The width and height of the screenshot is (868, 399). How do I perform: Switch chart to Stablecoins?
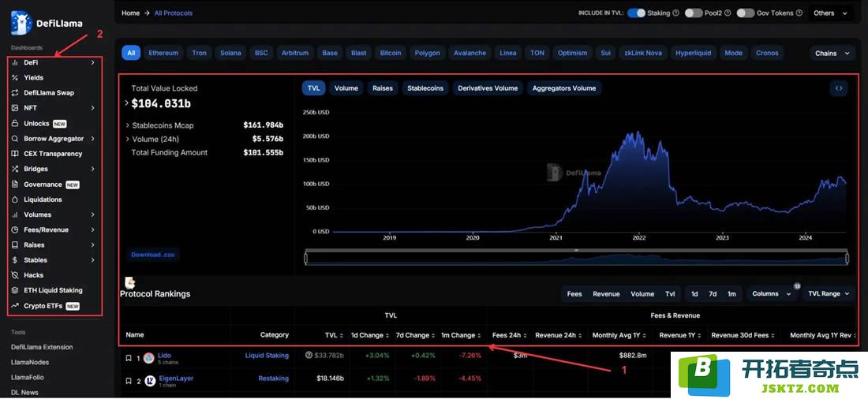click(x=425, y=88)
